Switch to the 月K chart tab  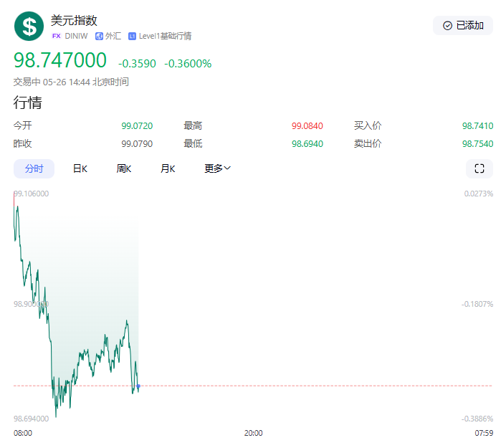click(168, 168)
